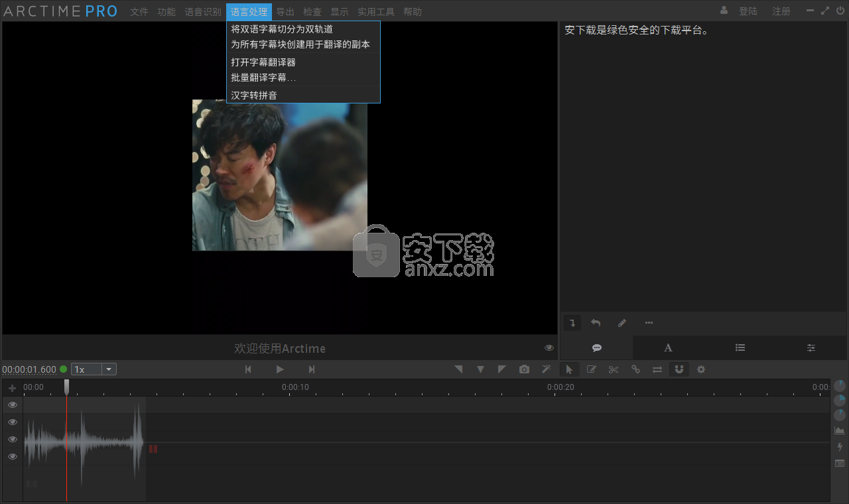Play the video

[280, 369]
